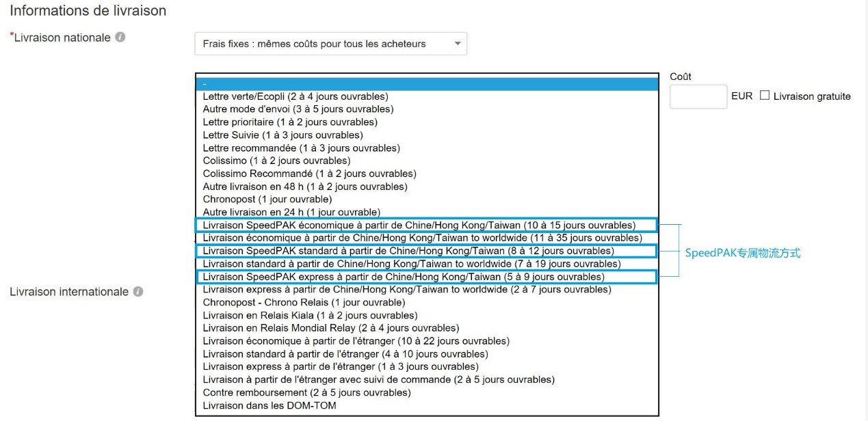The width and height of the screenshot is (868, 421).
Task: Click info icon next to Livraison internationale
Action: point(138,292)
